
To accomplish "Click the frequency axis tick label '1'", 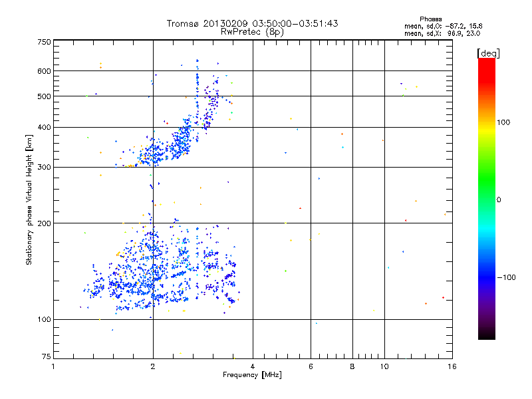I will click(x=53, y=366).
